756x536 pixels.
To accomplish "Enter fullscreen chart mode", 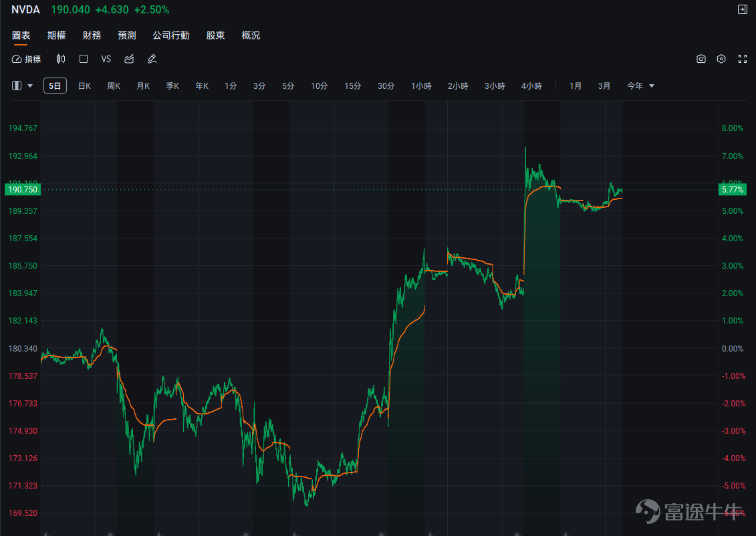I will 743,59.
